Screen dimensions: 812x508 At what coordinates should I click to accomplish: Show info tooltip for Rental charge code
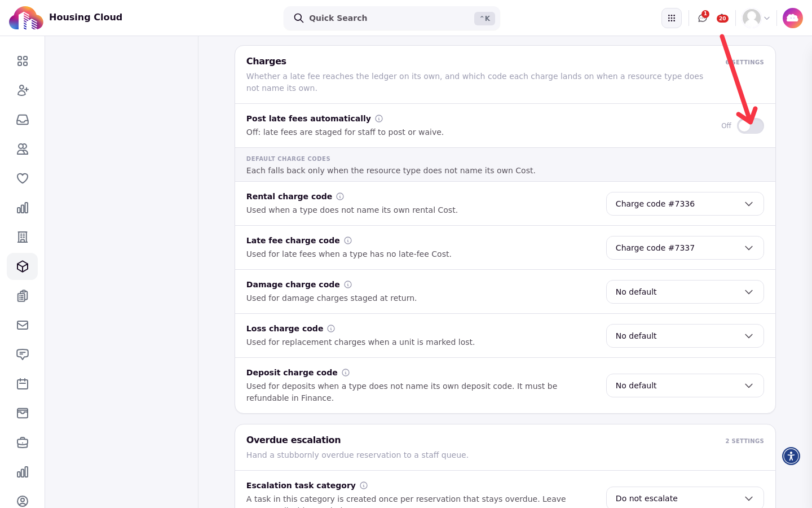click(340, 196)
